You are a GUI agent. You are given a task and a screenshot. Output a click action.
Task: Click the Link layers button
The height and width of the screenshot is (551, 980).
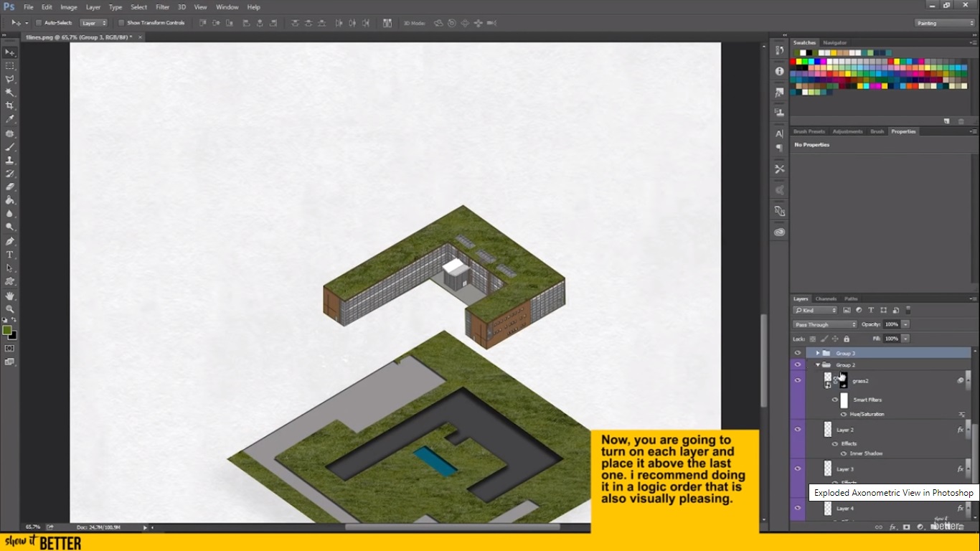point(878,527)
